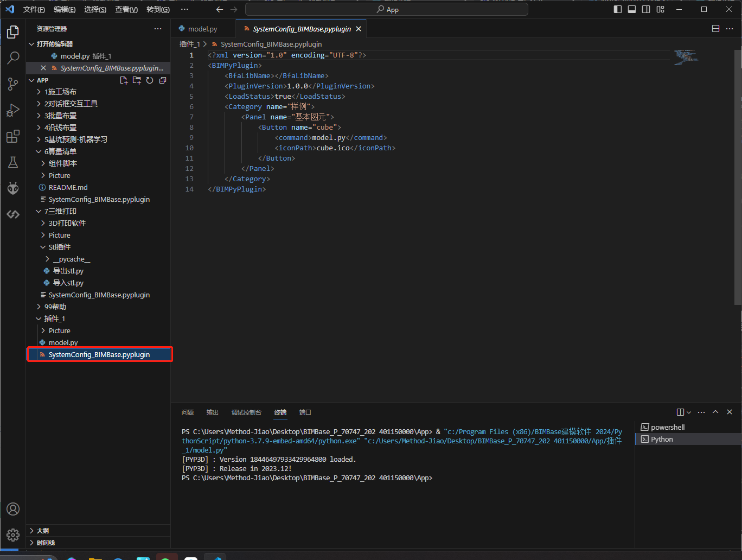Open the Manage settings gear icon

click(13, 534)
